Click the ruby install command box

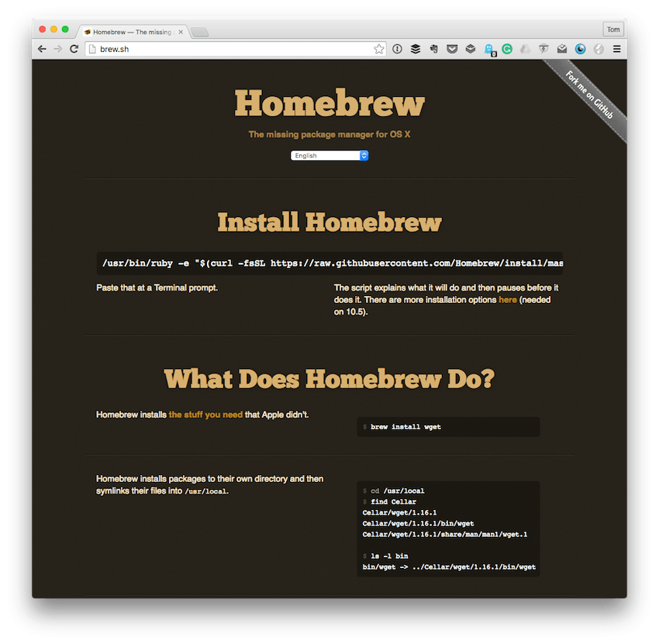pos(330,263)
